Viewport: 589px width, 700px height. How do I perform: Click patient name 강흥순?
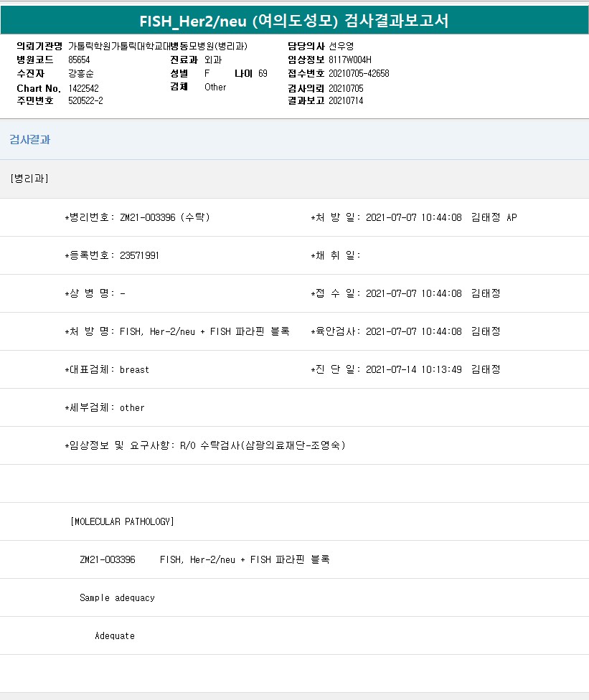click(x=81, y=73)
